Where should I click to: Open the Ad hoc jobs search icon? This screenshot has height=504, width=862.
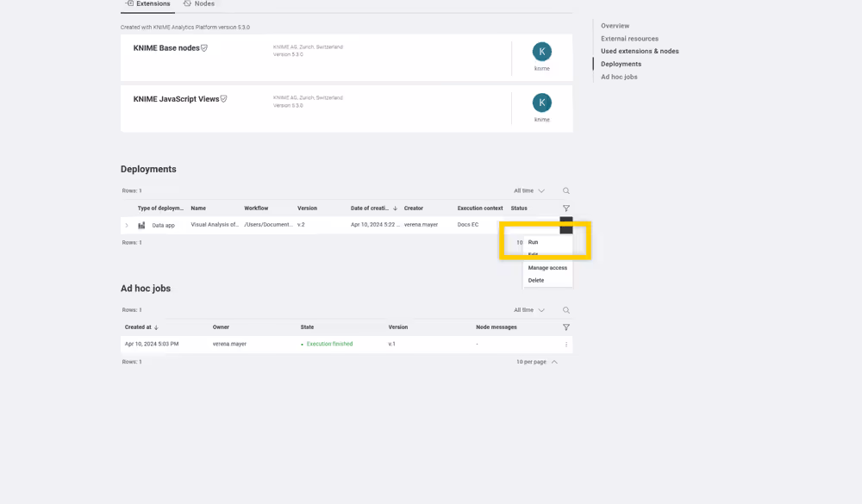pyautogui.click(x=565, y=309)
